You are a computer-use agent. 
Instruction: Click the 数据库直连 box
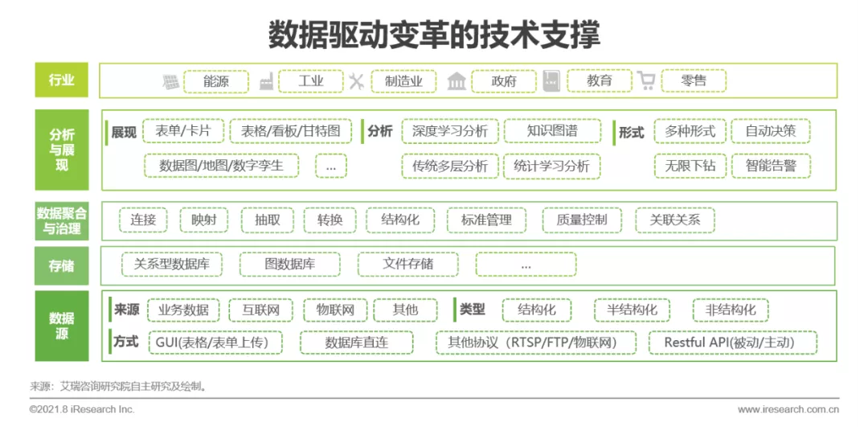[357, 343]
